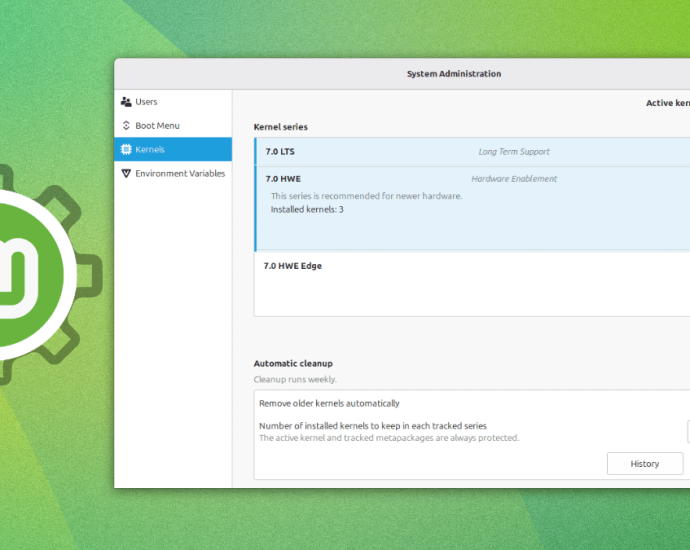Click the 'Automatic cleanup' heading
The height and width of the screenshot is (550, 690).
point(293,363)
